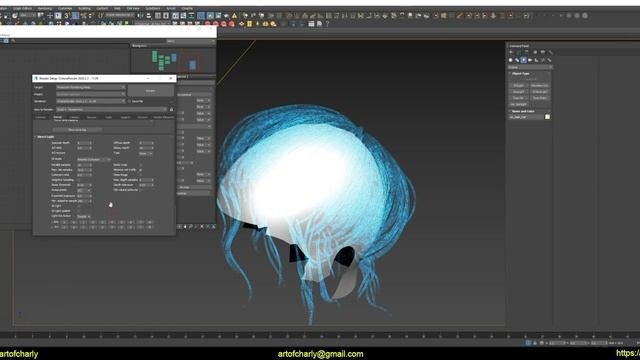Click the question mark help icon

click(x=327, y=24)
